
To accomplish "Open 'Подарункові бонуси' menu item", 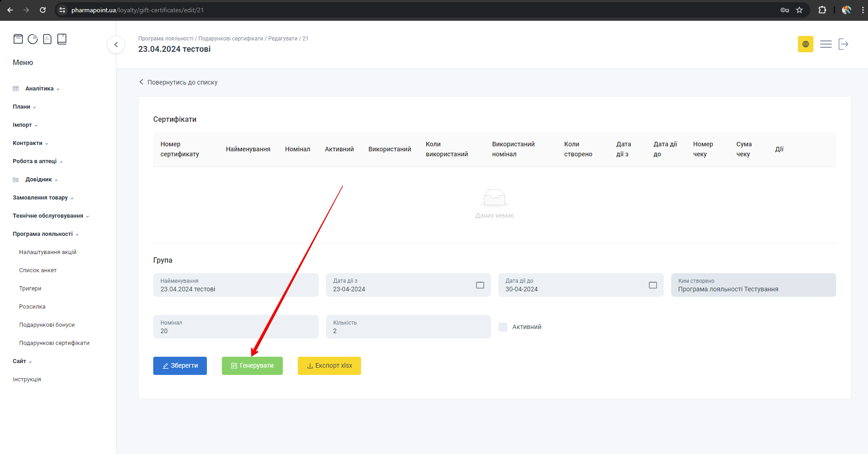I will (47, 325).
